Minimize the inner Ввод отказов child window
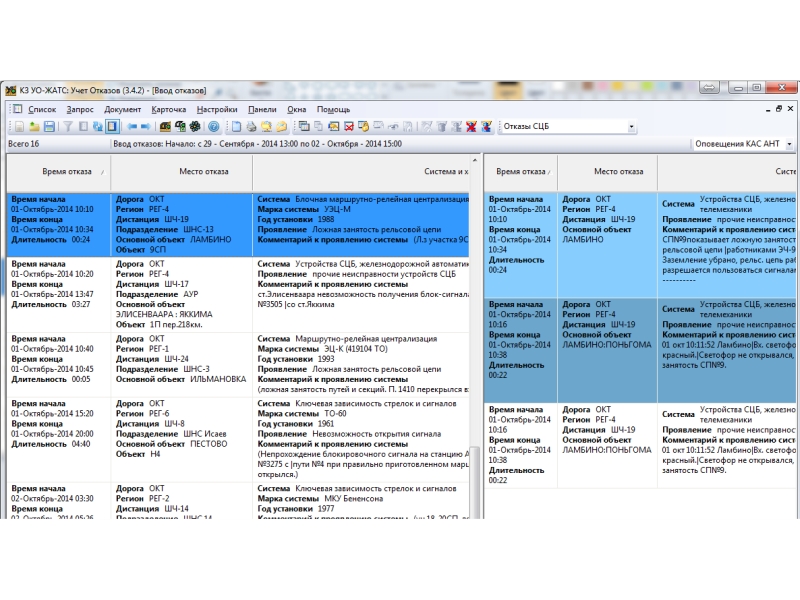The height and width of the screenshot is (600, 800). (768, 109)
